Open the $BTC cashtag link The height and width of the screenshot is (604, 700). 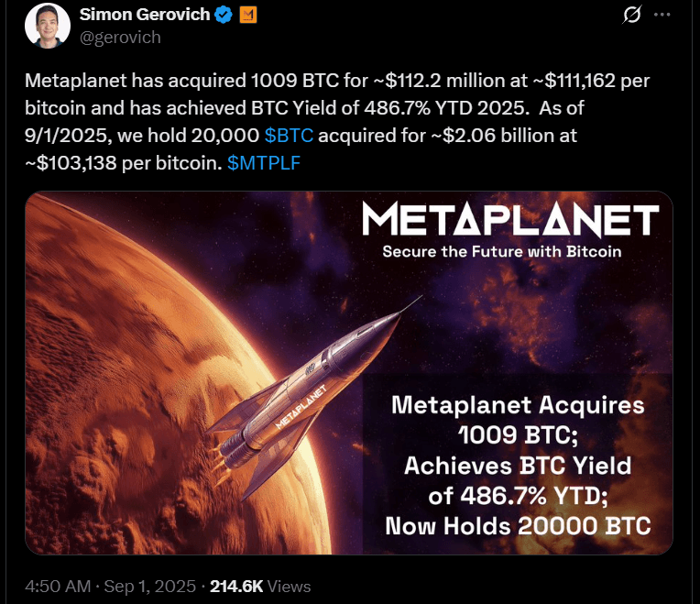[x=289, y=136]
